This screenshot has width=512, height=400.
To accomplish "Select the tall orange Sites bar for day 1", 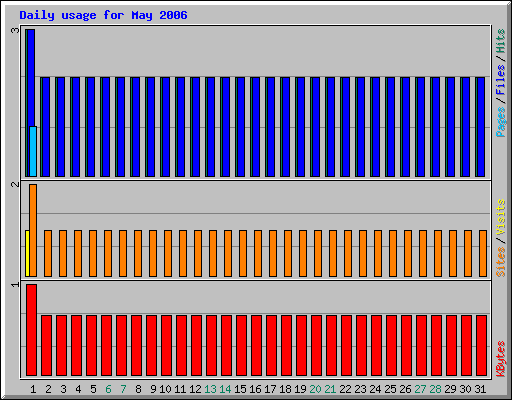I will (x=33, y=230).
